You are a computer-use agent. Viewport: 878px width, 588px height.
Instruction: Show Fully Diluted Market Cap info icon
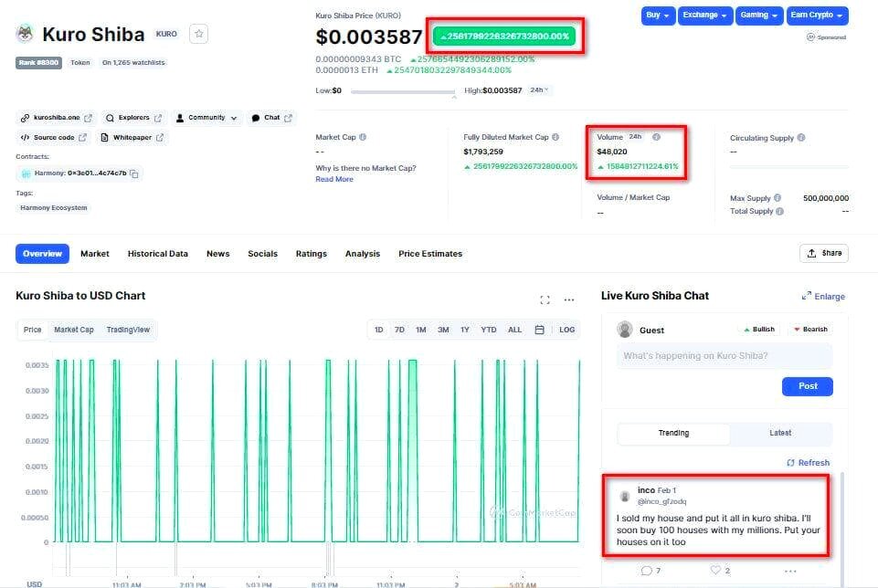pyautogui.click(x=555, y=137)
